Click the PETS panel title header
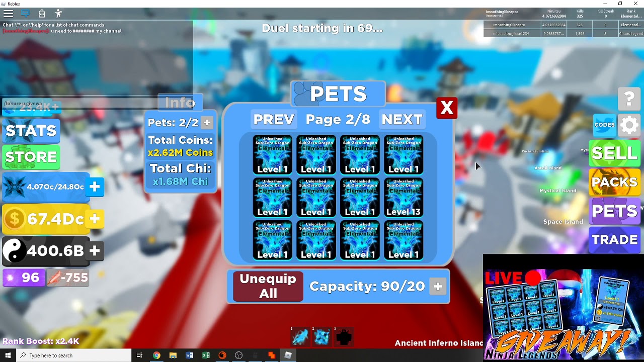Image resolution: width=644 pixels, height=362 pixels. pos(338,94)
